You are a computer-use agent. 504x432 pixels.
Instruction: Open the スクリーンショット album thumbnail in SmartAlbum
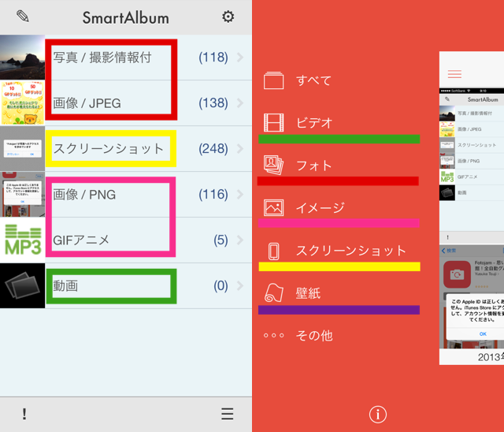pos(23,149)
